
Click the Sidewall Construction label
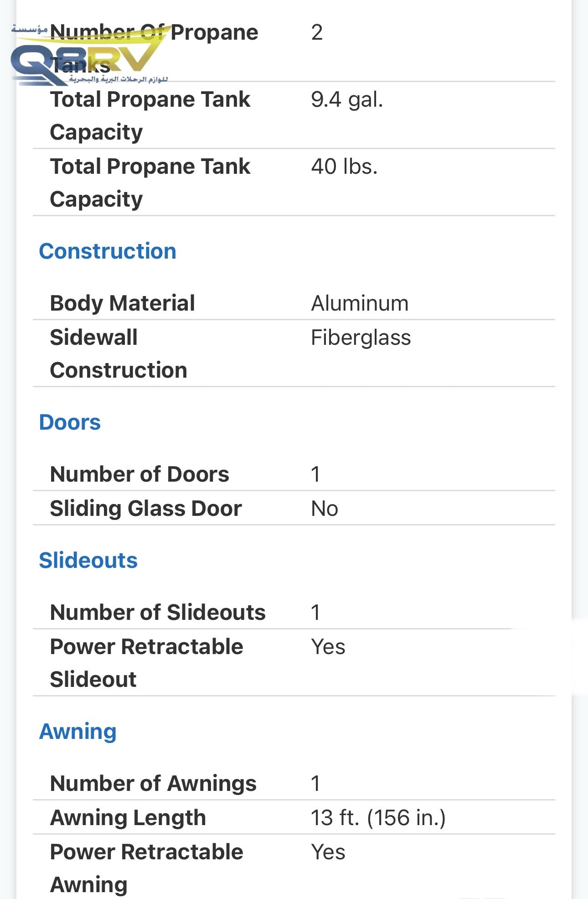118,353
